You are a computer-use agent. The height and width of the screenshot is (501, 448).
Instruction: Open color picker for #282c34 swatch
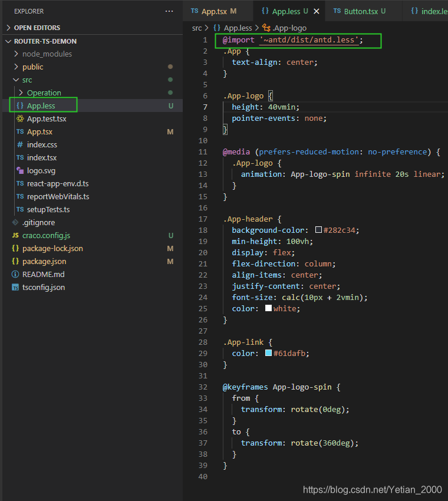318,230
